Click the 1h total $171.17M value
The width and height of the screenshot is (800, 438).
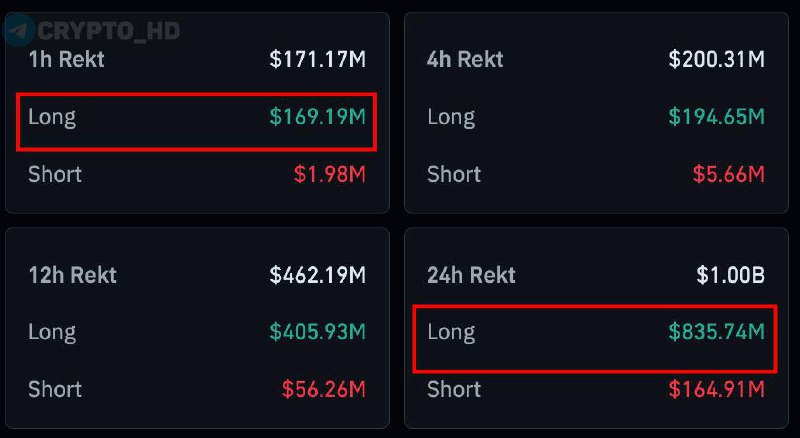pyautogui.click(x=317, y=60)
